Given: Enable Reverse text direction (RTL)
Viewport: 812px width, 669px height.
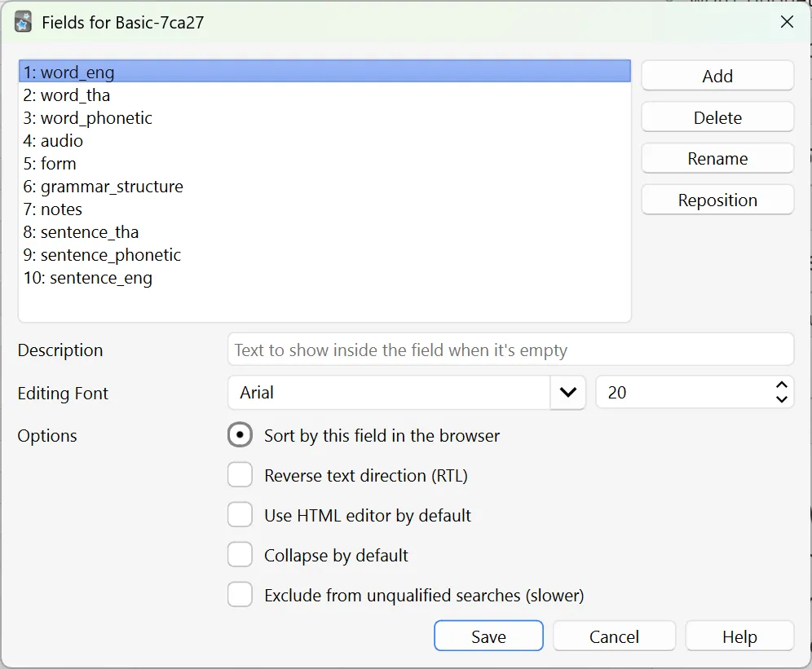Looking at the screenshot, I should [x=240, y=474].
